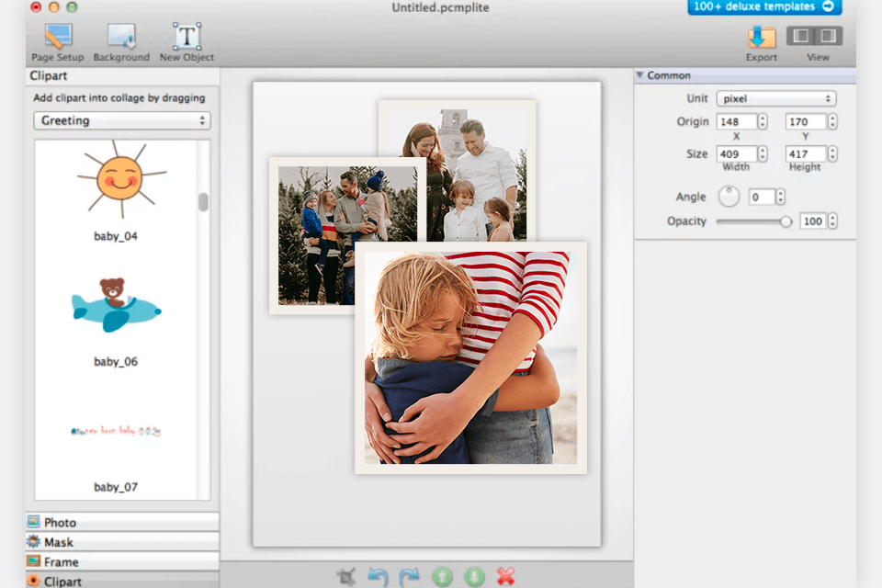
Task: Change the measurement Unit from pixel
Action: 776,98
